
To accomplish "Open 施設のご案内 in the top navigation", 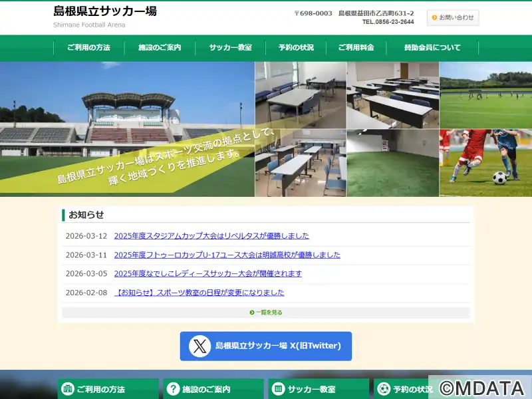I will (x=160, y=48).
